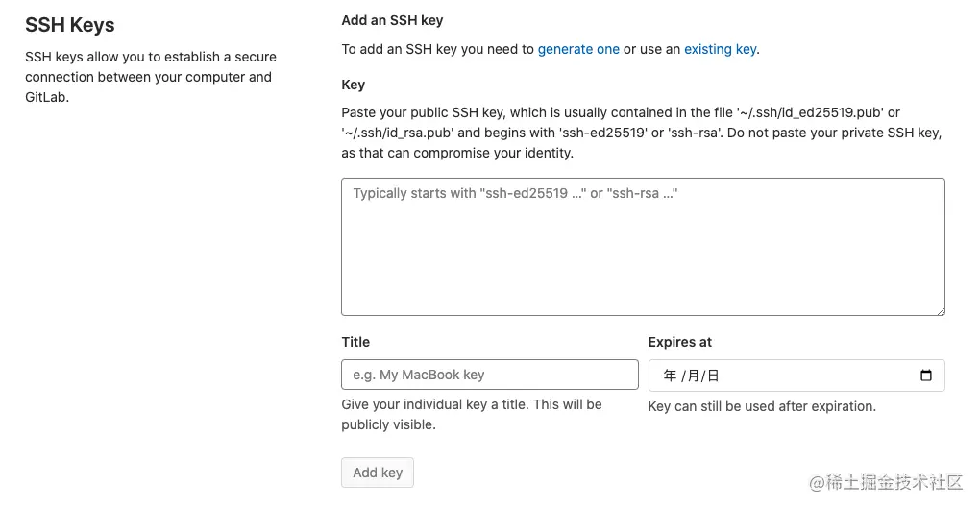Focus the Key public SSH key textarea
The height and width of the screenshot is (509, 980).
(x=643, y=247)
